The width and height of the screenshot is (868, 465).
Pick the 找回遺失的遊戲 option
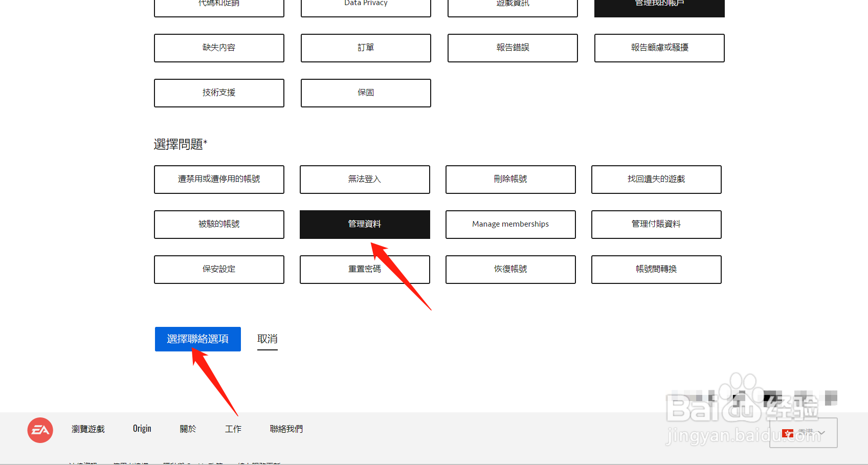point(656,180)
